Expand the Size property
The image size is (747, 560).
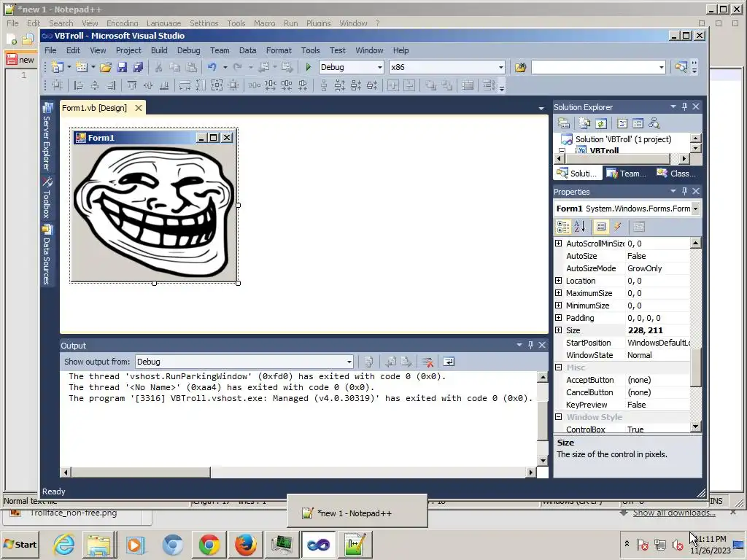click(558, 330)
